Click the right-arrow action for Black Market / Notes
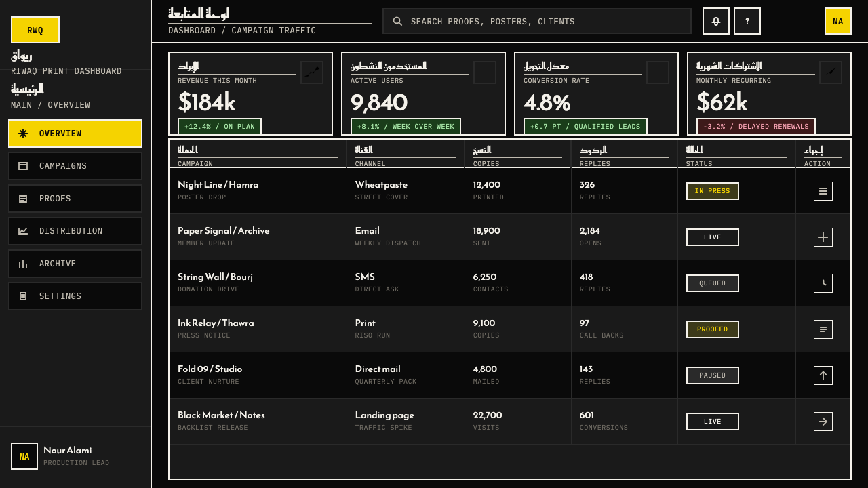Screen dimensions: 868x488 823,422
